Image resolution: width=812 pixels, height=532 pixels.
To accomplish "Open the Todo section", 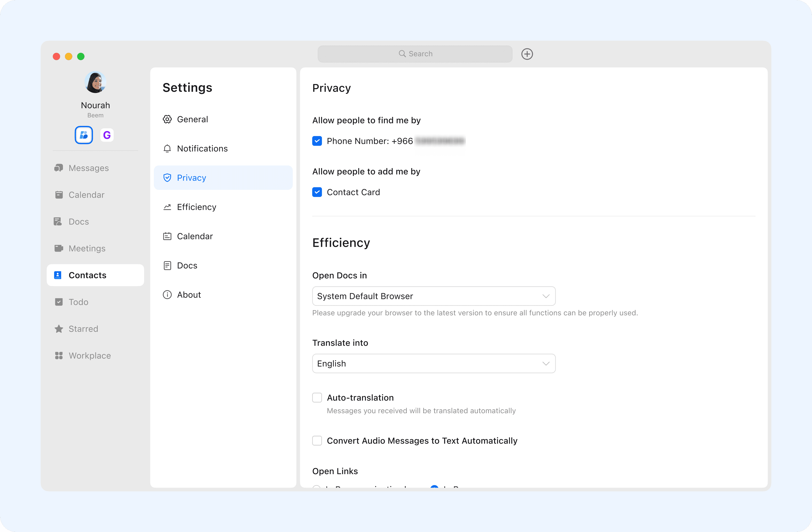I will tap(78, 302).
